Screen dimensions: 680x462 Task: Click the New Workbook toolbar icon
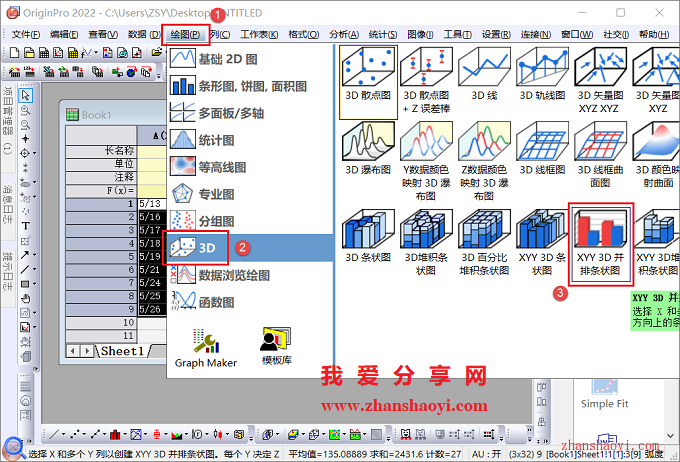point(44,53)
